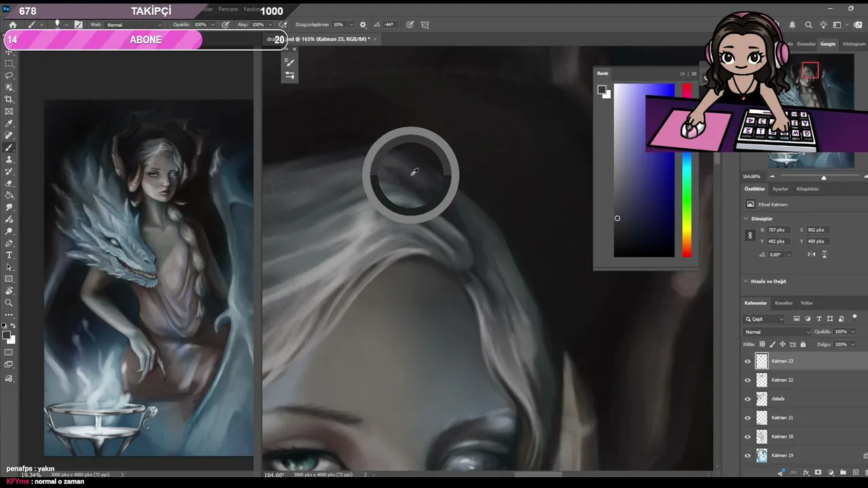Select the Pen tool

[9, 243]
